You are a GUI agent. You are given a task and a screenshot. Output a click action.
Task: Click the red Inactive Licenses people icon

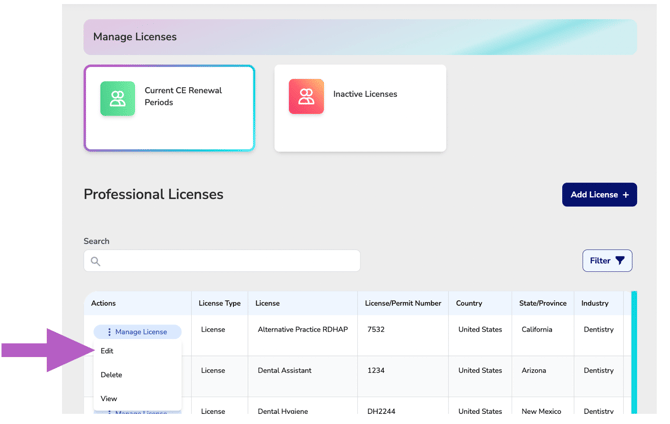pos(306,96)
